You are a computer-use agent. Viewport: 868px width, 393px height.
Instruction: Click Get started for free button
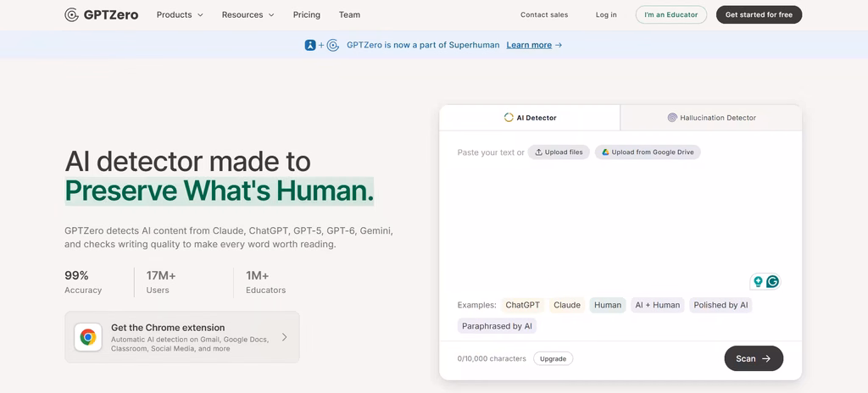click(759, 15)
